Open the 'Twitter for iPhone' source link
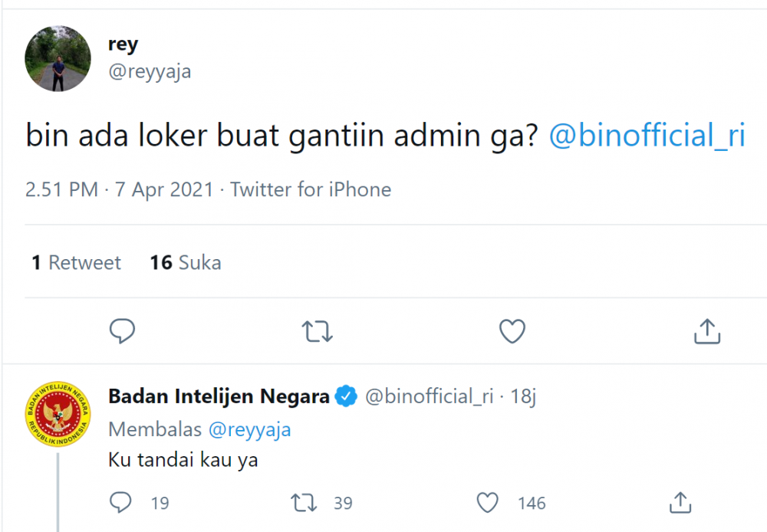This screenshot has width=767, height=532. point(311,189)
